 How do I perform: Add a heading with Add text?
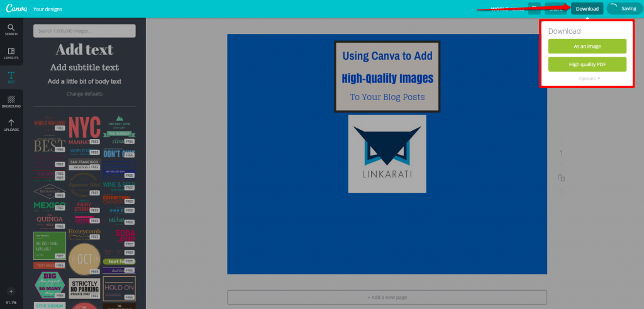(84, 50)
